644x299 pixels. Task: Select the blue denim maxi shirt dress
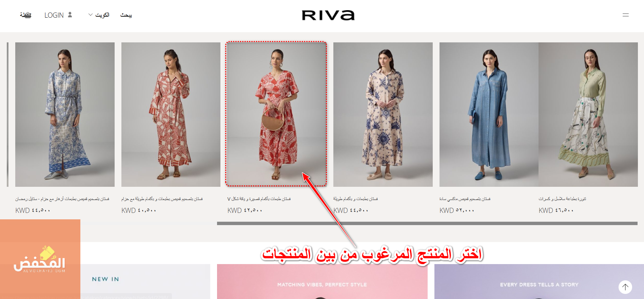click(x=489, y=114)
